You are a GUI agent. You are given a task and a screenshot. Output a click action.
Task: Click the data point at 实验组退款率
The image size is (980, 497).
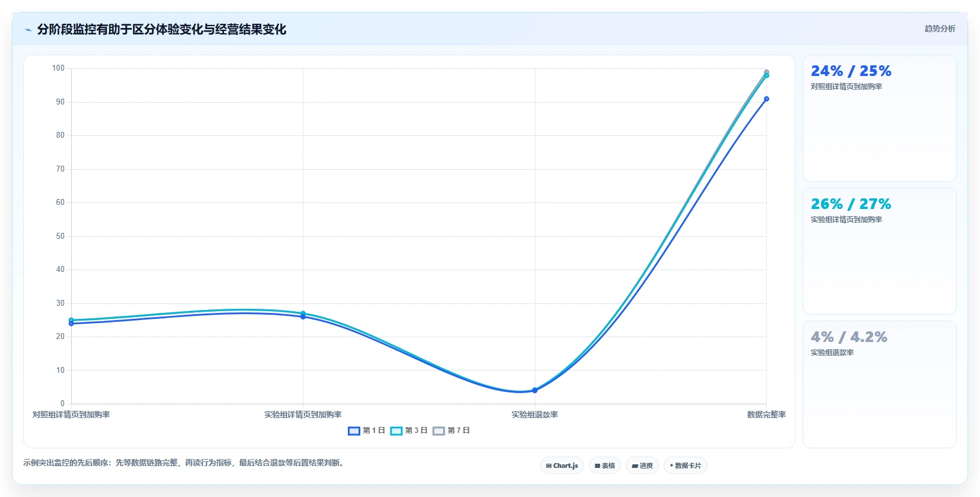[x=535, y=390]
